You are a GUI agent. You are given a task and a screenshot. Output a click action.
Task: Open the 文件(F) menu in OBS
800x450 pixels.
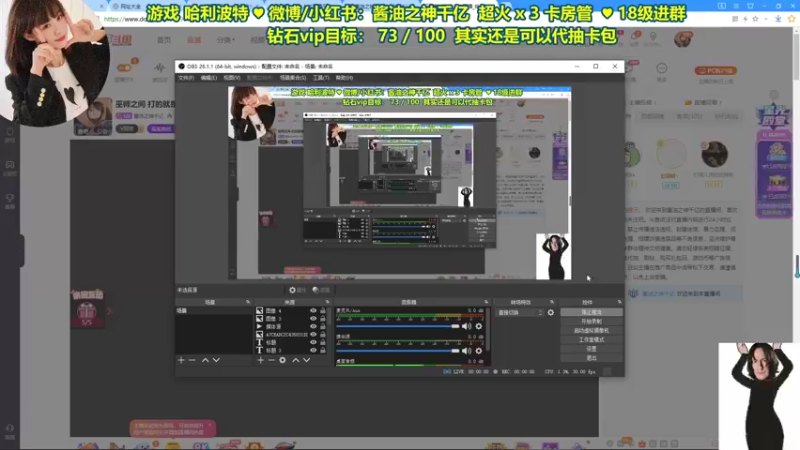tap(186, 78)
